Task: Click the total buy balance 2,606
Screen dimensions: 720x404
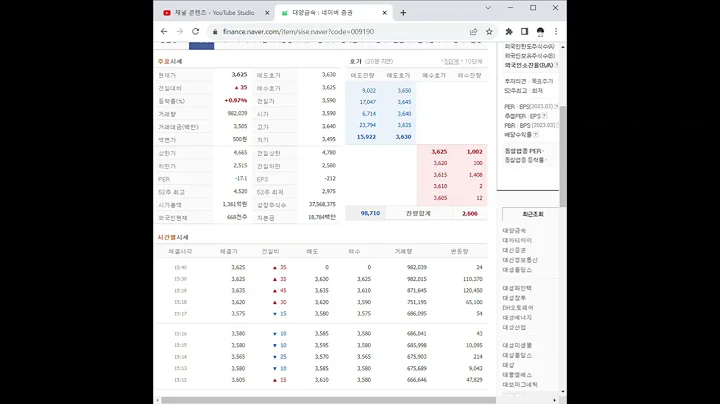Action: [470, 213]
